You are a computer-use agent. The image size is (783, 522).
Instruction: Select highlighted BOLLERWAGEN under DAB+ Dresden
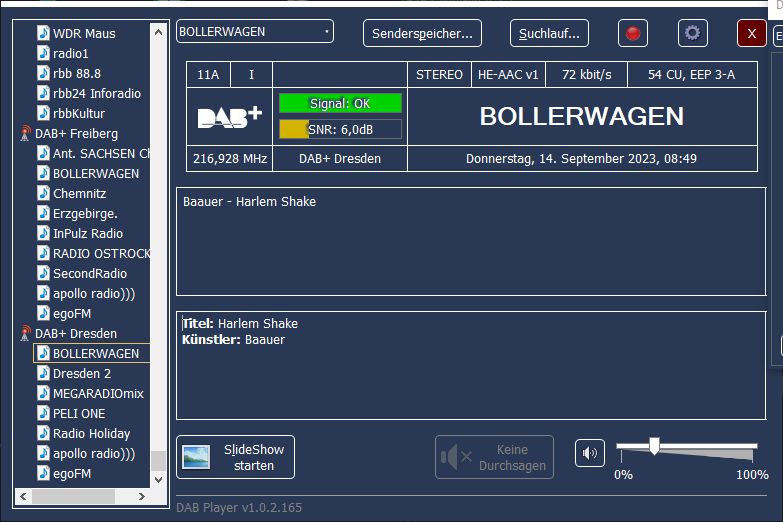(x=96, y=353)
